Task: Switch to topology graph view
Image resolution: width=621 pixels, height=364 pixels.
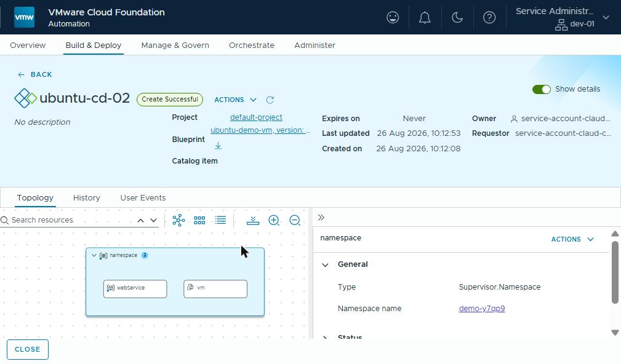Action: (x=178, y=220)
